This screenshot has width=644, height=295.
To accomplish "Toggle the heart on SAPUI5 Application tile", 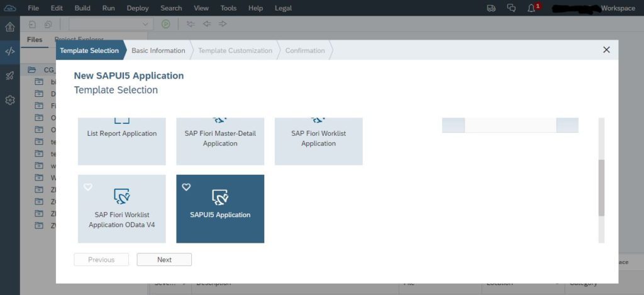I will pyautogui.click(x=186, y=187).
